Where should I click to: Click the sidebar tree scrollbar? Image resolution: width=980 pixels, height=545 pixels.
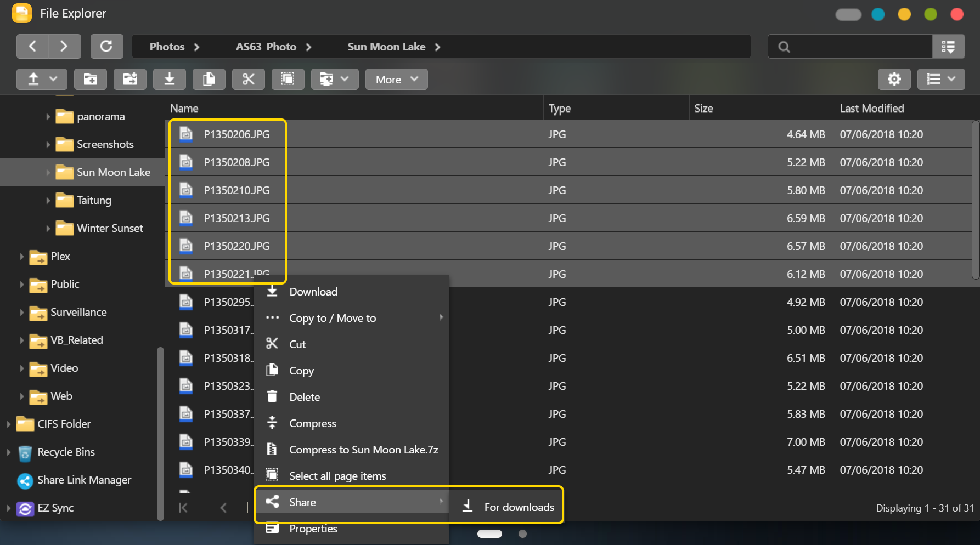[x=160, y=433]
